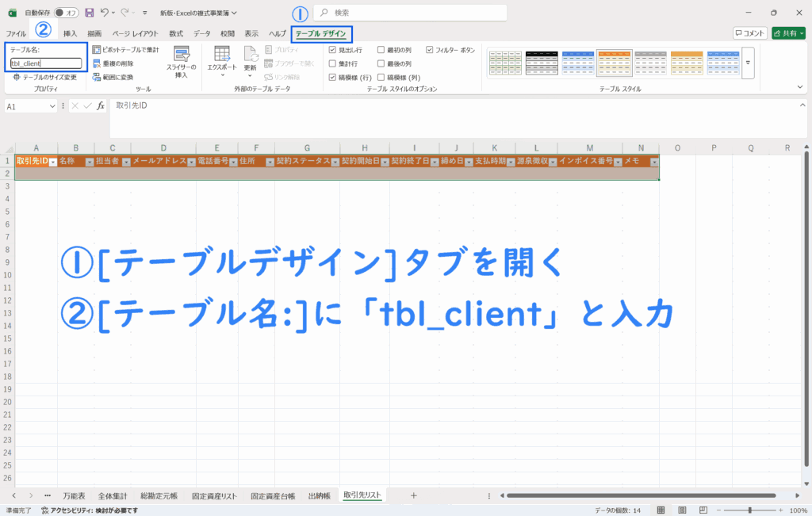812x516 pixels.
Task: Click the zoom slider in status bar
Action: click(750, 510)
